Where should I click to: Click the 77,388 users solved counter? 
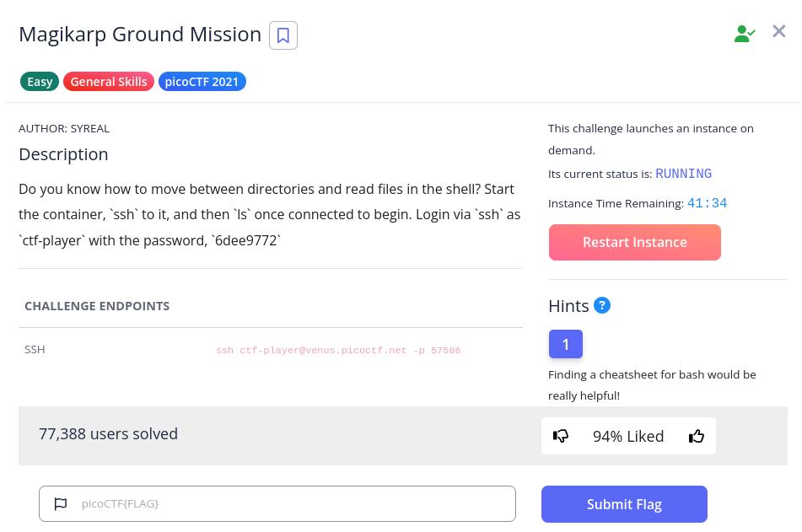pyautogui.click(x=108, y=433)
